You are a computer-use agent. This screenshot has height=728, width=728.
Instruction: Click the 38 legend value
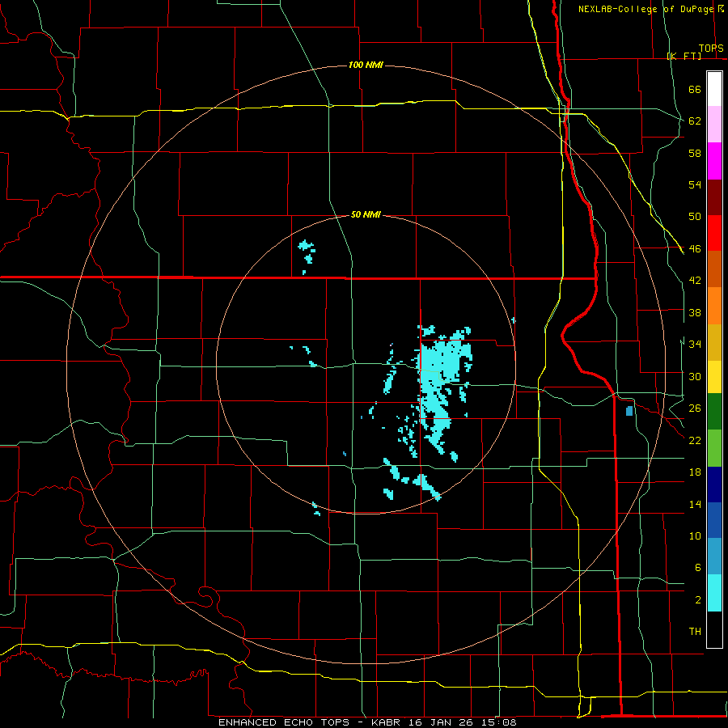tap(695, 312)
